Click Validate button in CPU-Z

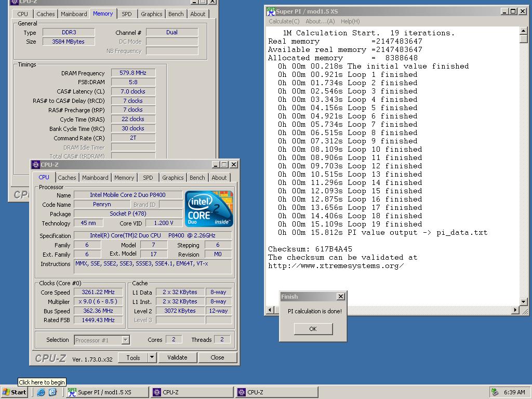tap(177, 357)
